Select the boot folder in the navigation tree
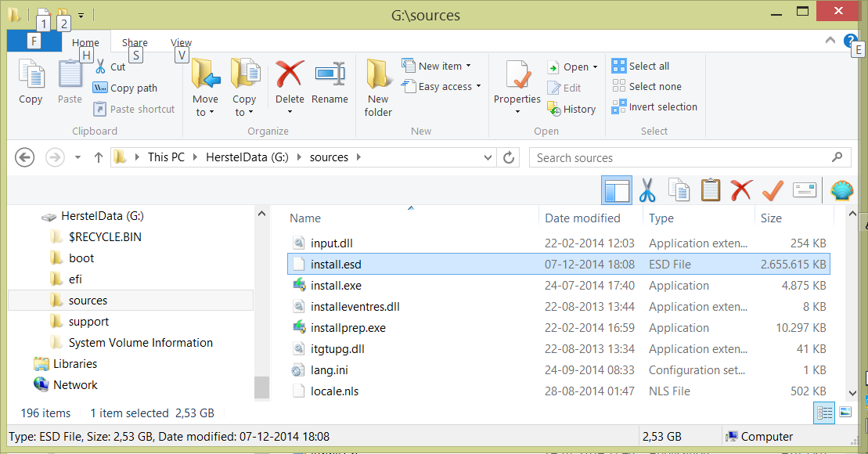Screen dimensions: 868x454 tap(81, 258)
